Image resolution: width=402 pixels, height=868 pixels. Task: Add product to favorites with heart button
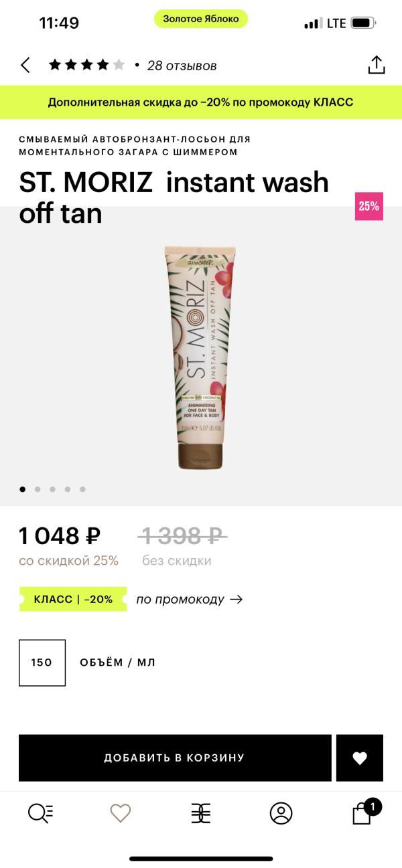point(360,758)
